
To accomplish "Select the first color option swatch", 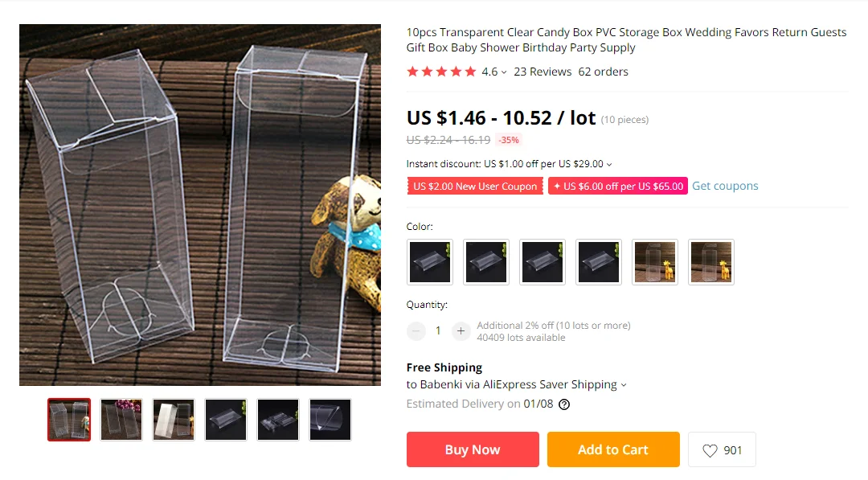I will click(430, 262).
